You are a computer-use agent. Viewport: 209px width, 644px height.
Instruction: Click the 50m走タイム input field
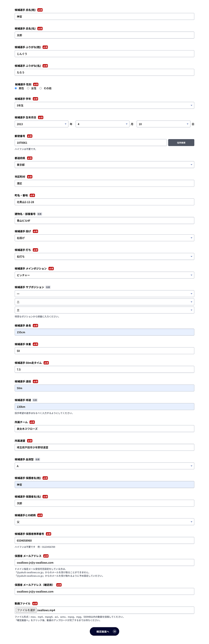104,369
